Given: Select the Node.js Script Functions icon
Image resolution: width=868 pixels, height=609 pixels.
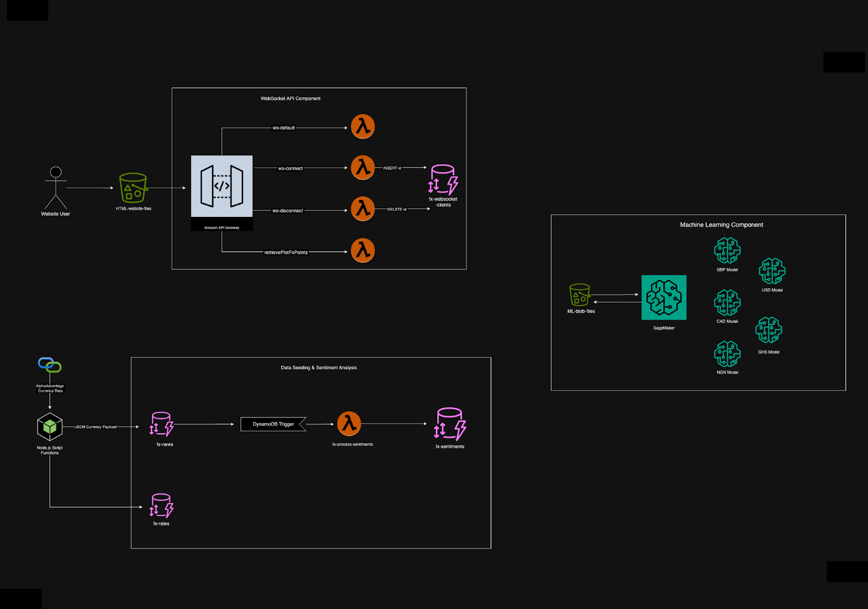Looking at the screenshot, I should pyautogui.click(x=49, y=427).
